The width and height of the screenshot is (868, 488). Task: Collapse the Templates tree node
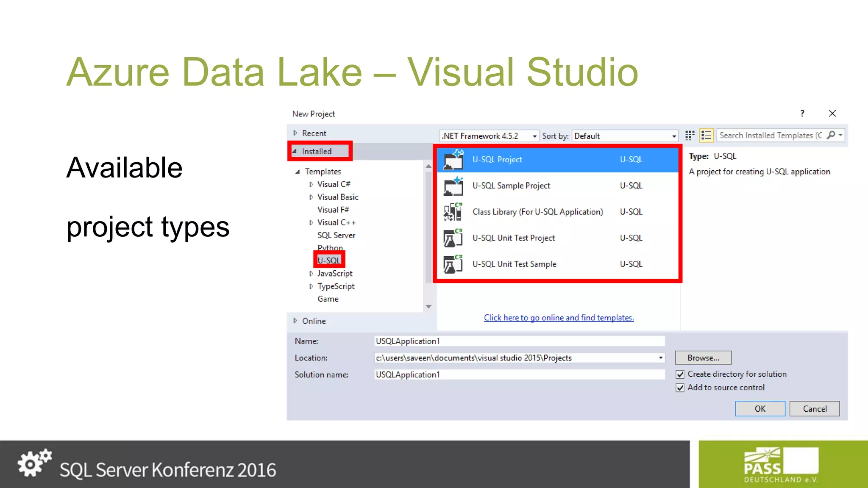tap(298, 172)
